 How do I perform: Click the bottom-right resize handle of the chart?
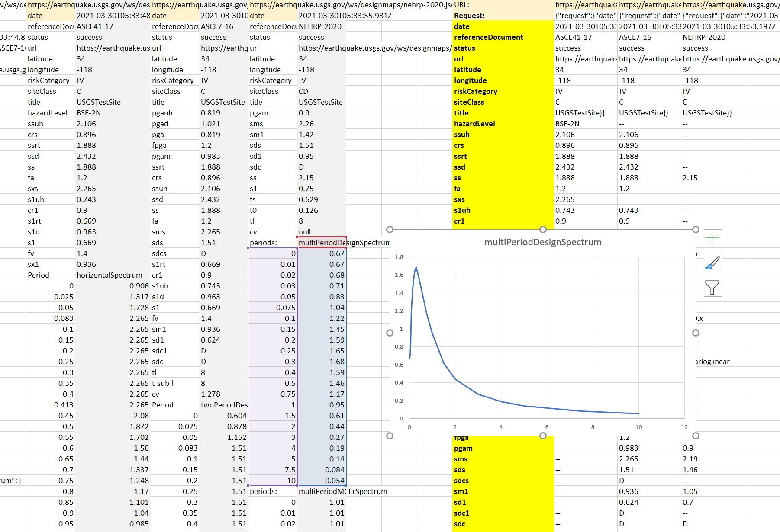click(696, 436)
